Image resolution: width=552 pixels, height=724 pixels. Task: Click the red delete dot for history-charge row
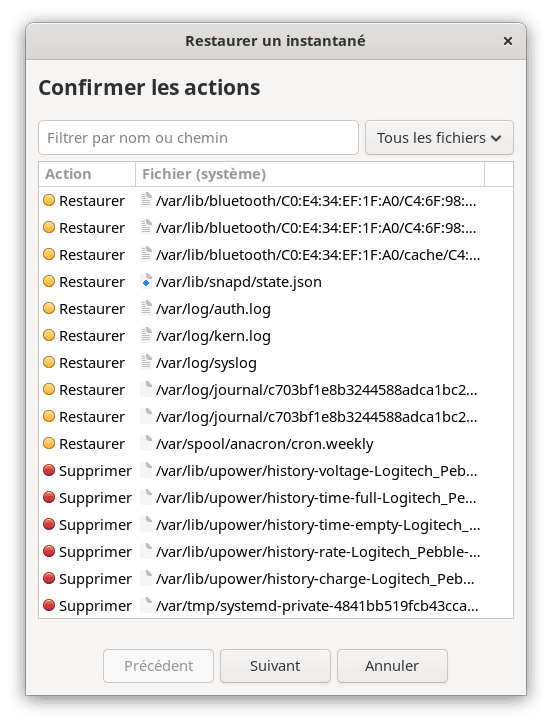(x=49, y=578)
